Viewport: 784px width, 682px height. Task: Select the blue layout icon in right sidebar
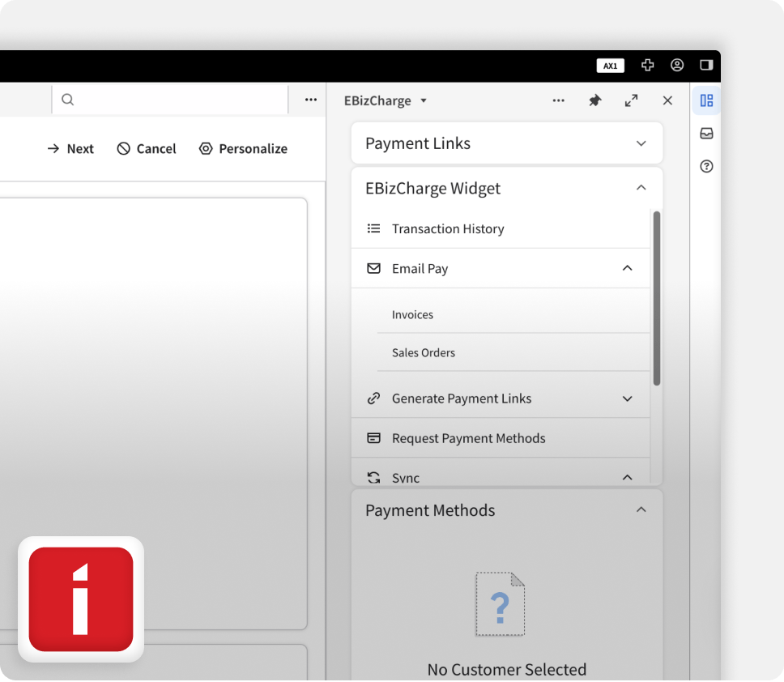point(705,100)
